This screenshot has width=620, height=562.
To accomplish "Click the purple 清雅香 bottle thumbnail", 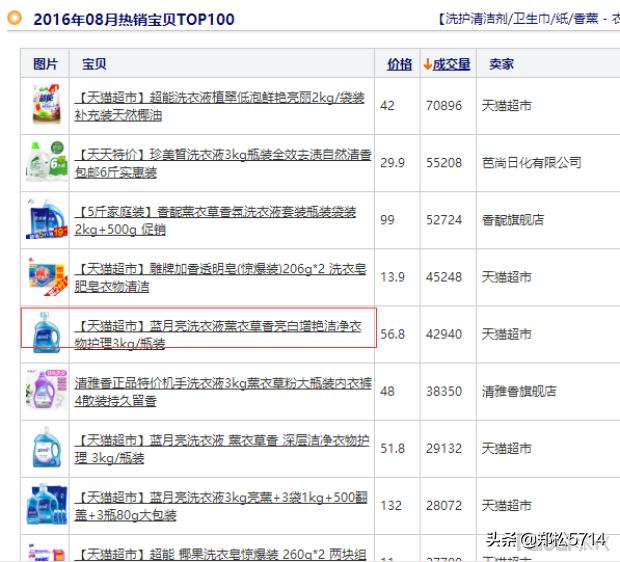I will pos(46,390).
